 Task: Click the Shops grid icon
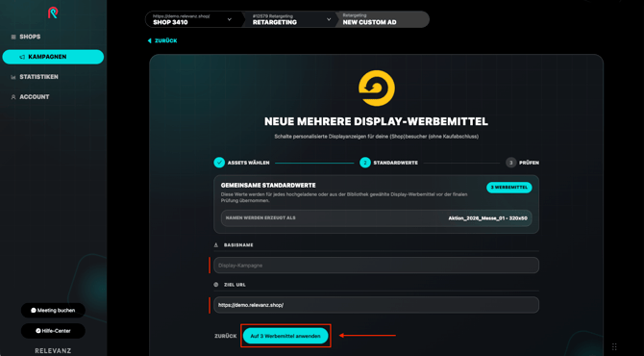(x=13, y=37)
